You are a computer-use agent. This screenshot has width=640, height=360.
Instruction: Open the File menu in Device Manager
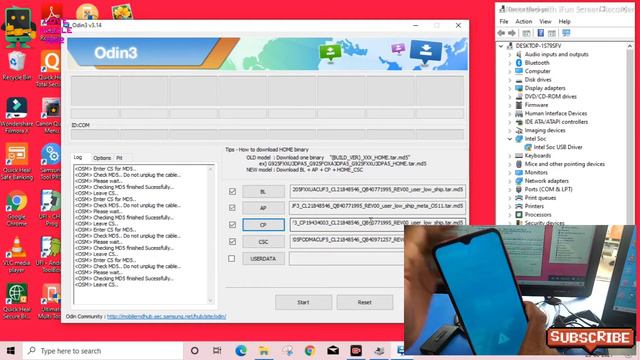(x=504, y=22)
